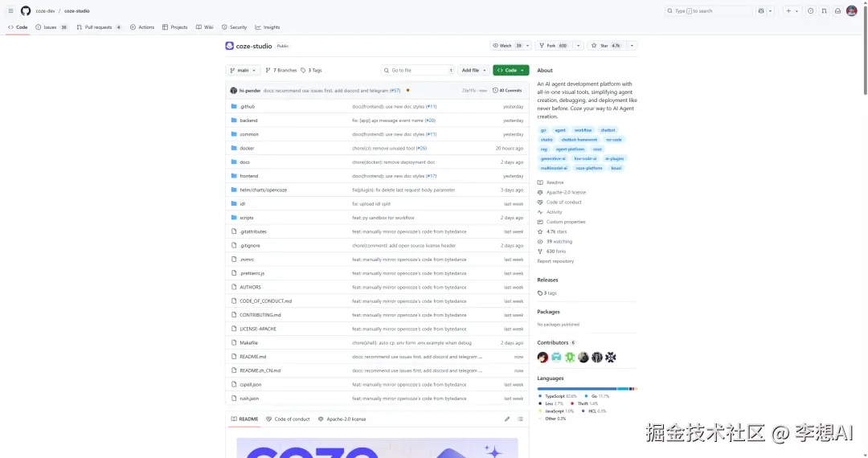Open the docker folder
Image resolution: width=868 pixels, height=458 pixels.
pyautogui.click(x=247, y=148)
